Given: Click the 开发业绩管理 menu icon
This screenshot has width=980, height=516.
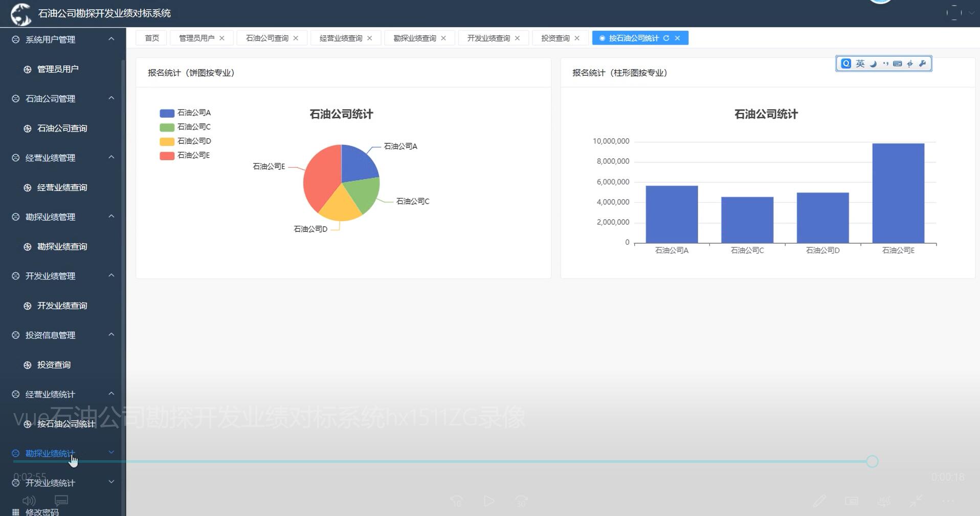Looking at the screenshot, I should [x=16, y=276].
